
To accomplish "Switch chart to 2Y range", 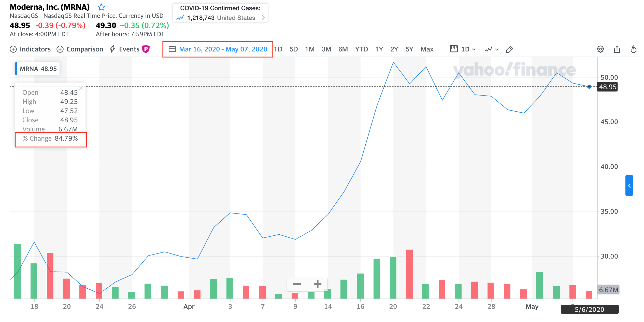I will 394,49.
